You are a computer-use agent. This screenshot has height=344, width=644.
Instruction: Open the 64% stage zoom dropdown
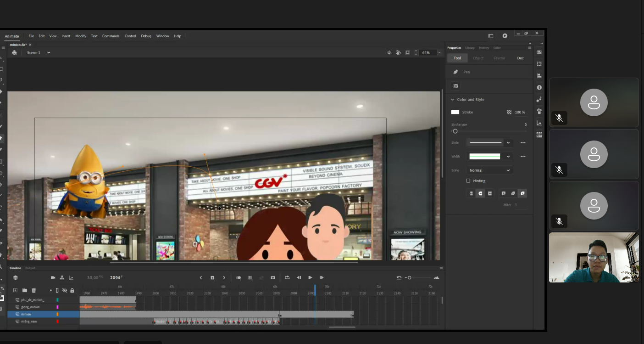[439, 52]
